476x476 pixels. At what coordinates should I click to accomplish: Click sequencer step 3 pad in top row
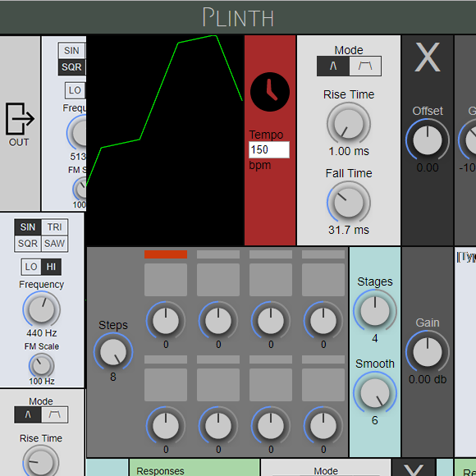pos(271,280)
